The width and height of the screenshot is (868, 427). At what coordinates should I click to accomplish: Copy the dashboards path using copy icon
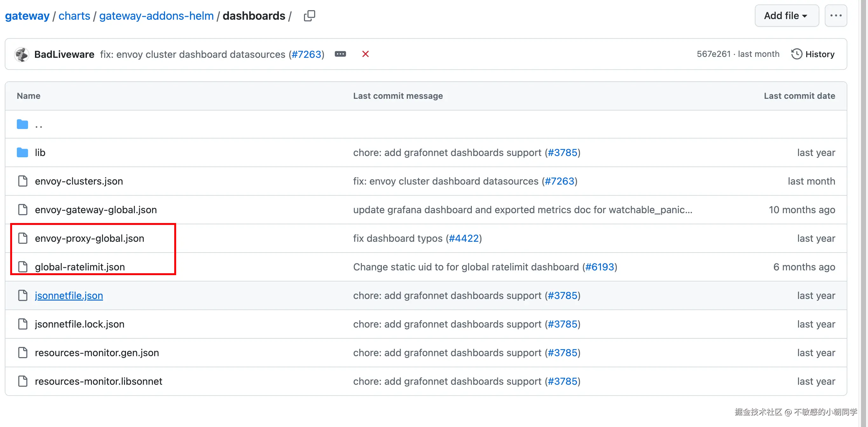click(309, 16)
